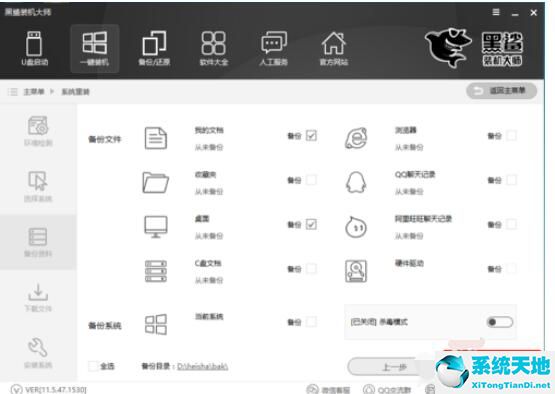The width and height of the screenshot is (555, 394).
Task: Select the 环境检测 environment check step
Action: [x=38, y=131]
